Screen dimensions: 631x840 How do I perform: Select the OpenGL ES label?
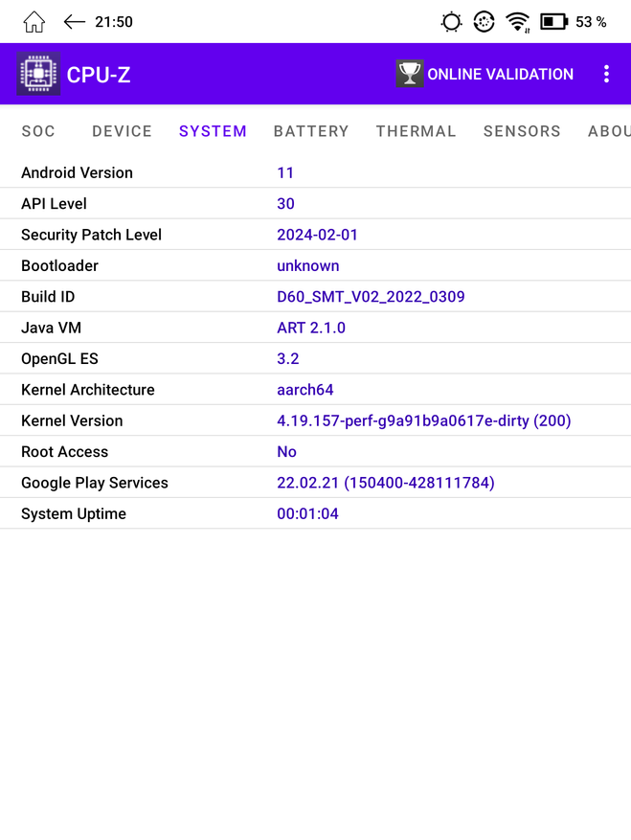tap(59, 359)
